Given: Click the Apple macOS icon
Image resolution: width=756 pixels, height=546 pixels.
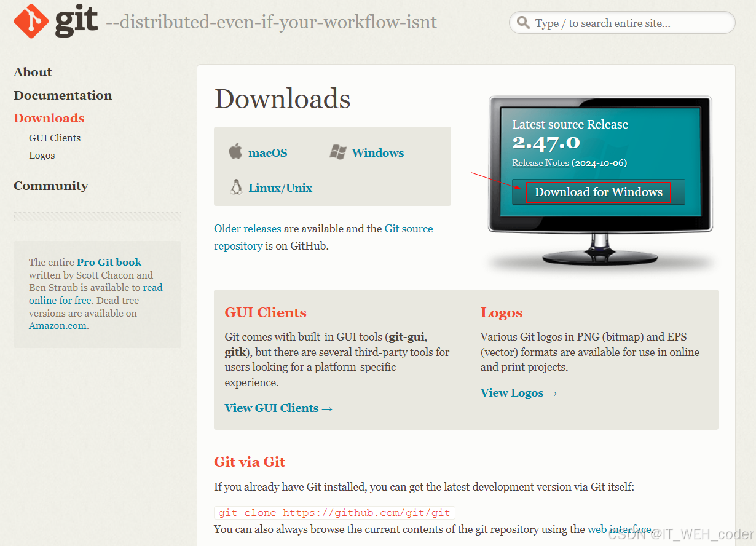Looking at the screenshot, I should pyautogui.click(x=236, y=151).
